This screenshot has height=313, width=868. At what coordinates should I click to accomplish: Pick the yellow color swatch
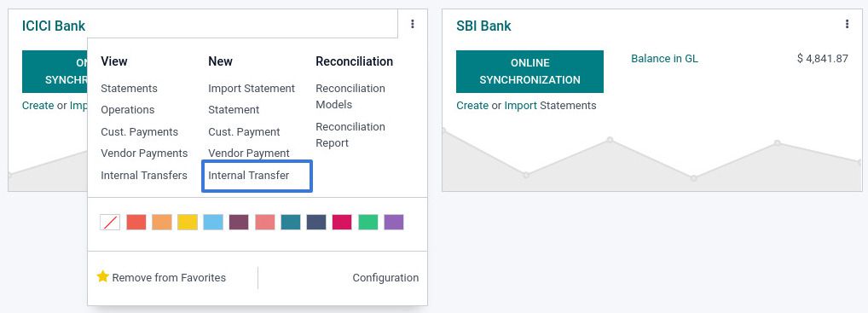pos(188,222)
